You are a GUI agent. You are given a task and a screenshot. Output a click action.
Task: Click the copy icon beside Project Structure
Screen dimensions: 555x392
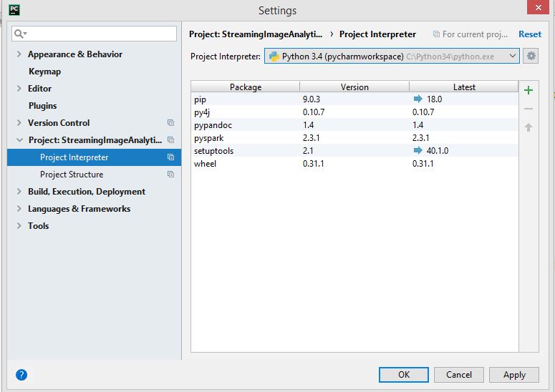tap(170, 175)
